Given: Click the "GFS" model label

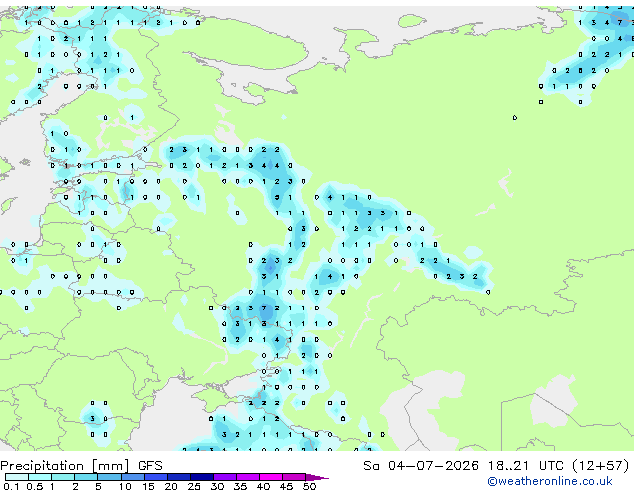Looking at the screenshot, I should [150, 466].
